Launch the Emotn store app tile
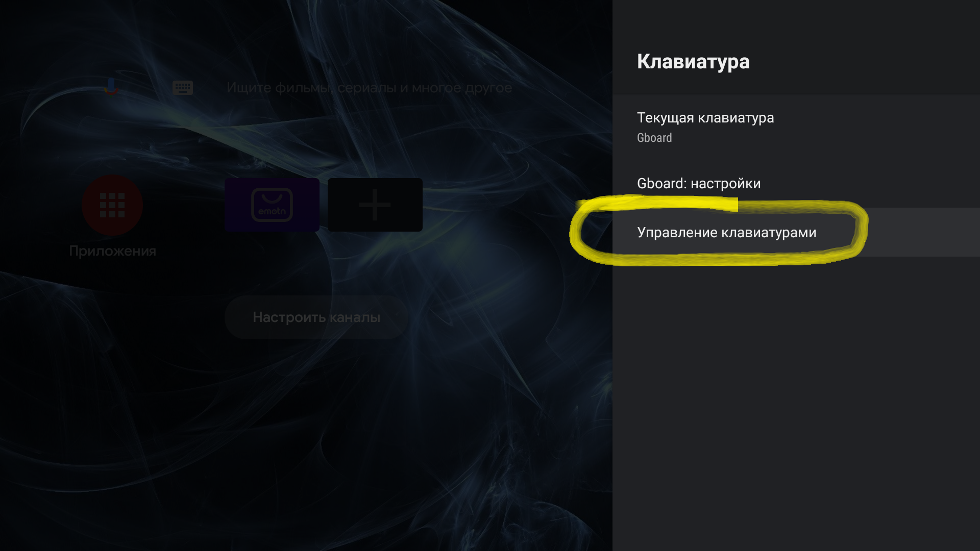980x551 pixels. pyautogui.click(x=272, y=205)
